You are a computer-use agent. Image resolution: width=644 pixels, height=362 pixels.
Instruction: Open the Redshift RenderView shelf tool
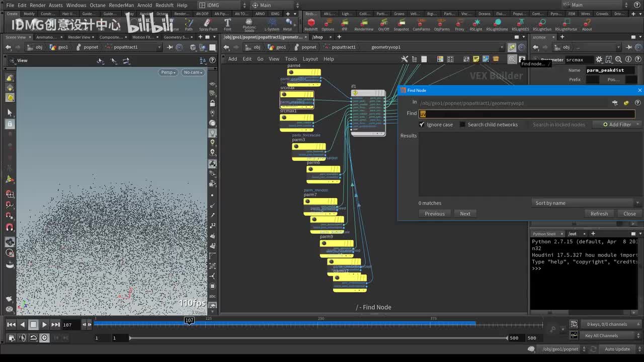(364, 23)
